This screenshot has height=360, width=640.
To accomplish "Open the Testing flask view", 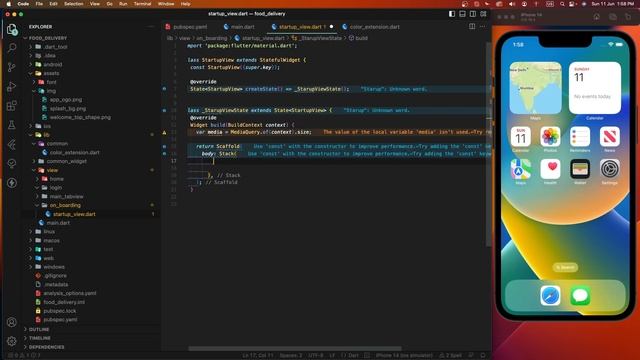I will 11,125.
